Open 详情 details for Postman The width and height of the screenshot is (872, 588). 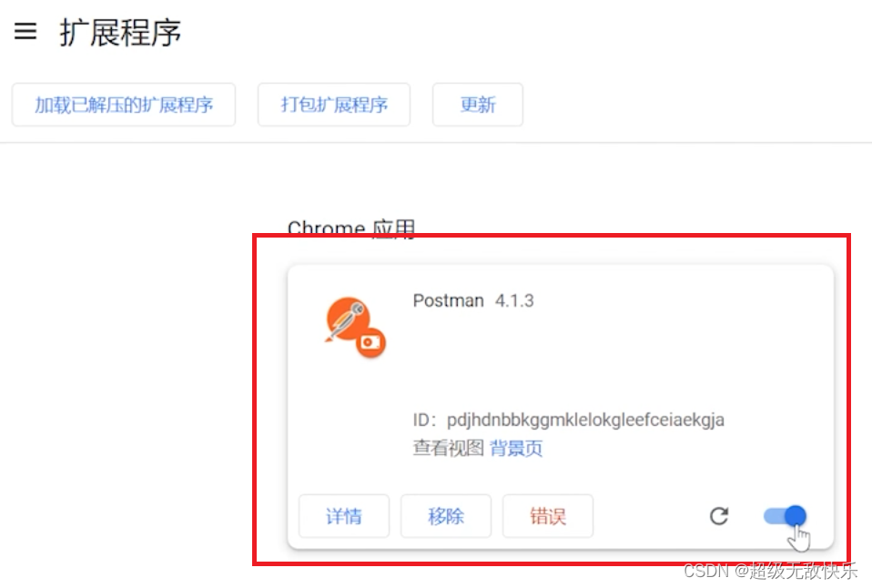point(344,516)
